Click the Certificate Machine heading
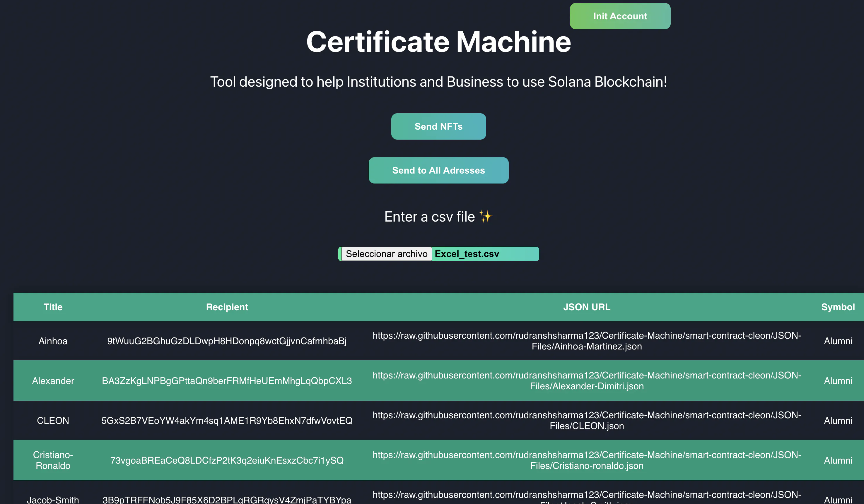This screenshot has width=864, height=504. click(438, 42)
